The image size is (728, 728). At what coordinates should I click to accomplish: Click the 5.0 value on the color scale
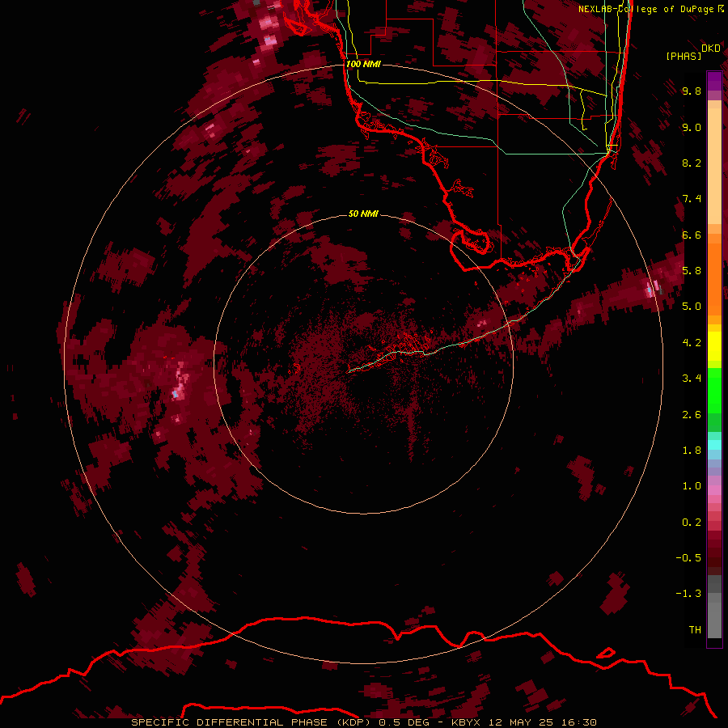[692, 307]
